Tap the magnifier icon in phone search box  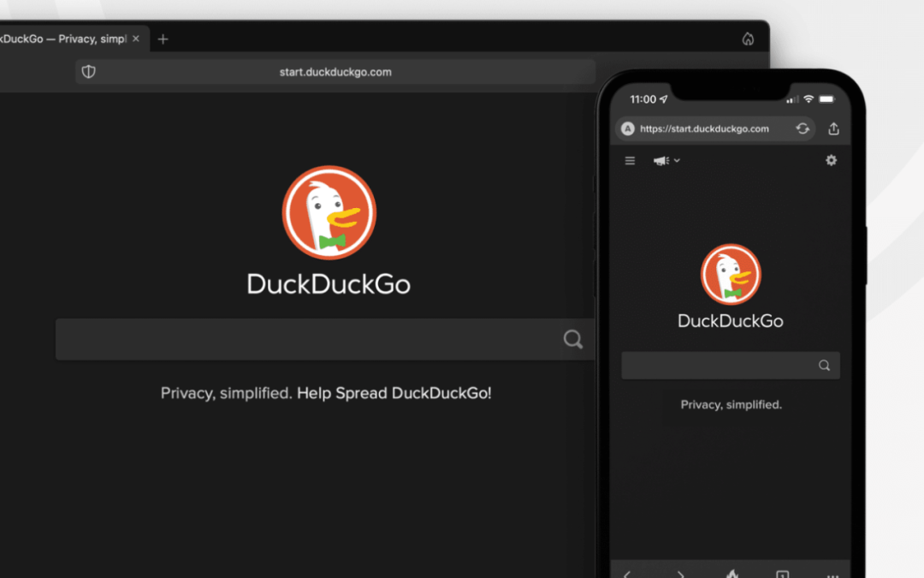825,366
